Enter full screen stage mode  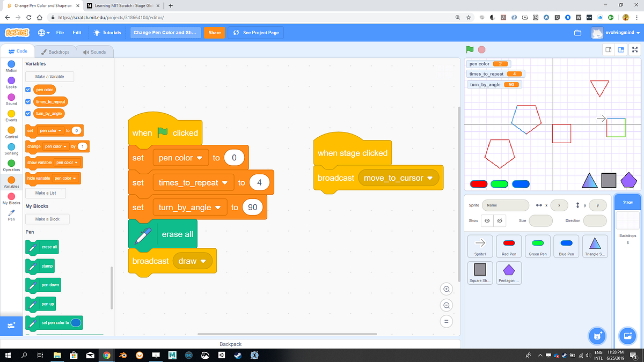point(635,49)
